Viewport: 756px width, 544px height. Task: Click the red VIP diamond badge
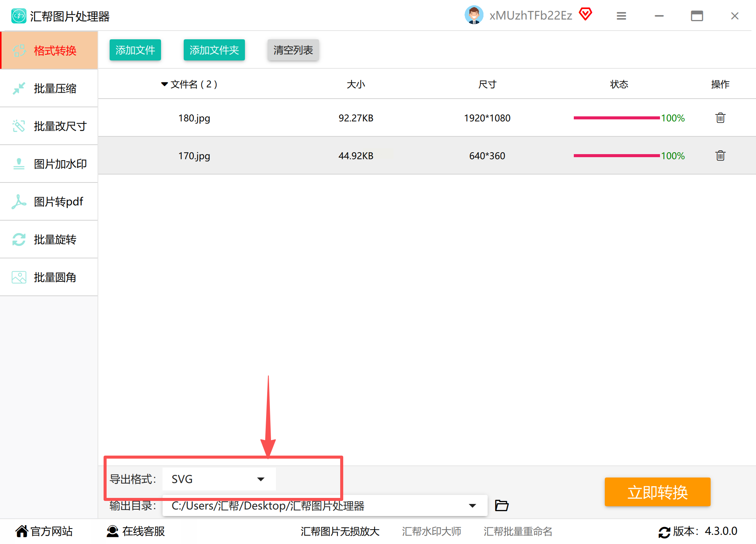pos(586,15)
